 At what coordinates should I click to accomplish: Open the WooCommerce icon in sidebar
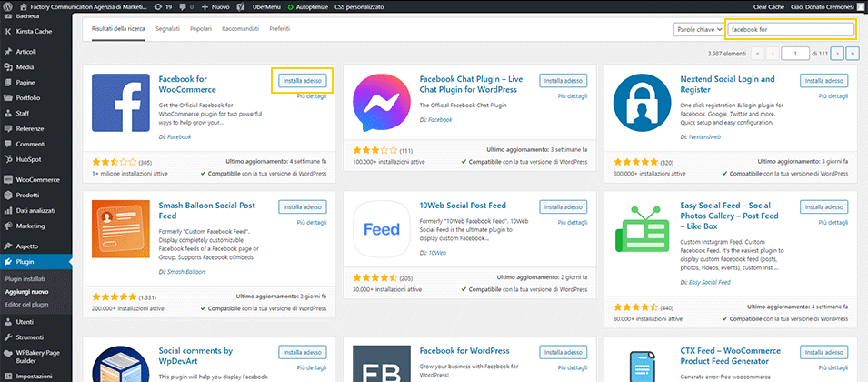tap(8, 180)
